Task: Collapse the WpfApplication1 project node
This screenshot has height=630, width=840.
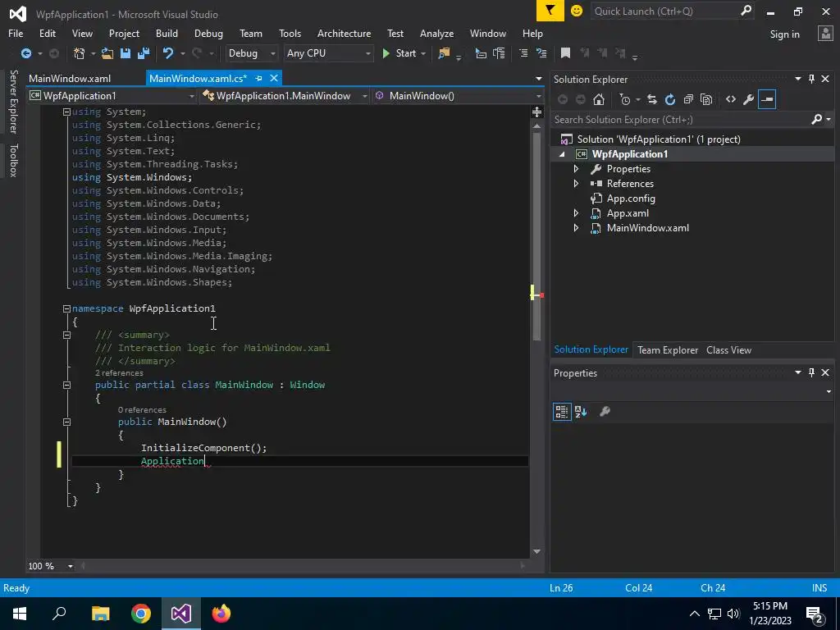Action: [x=563, y=154]
